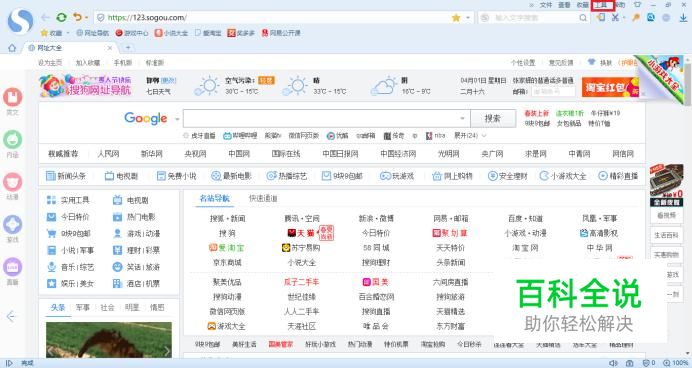Open dropdown next to the undo arrow

86,18
